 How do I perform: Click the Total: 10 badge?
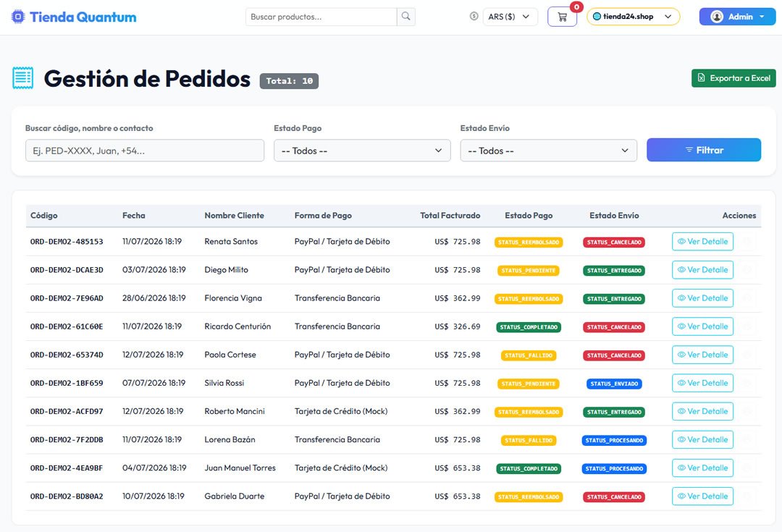coord(289,81)
